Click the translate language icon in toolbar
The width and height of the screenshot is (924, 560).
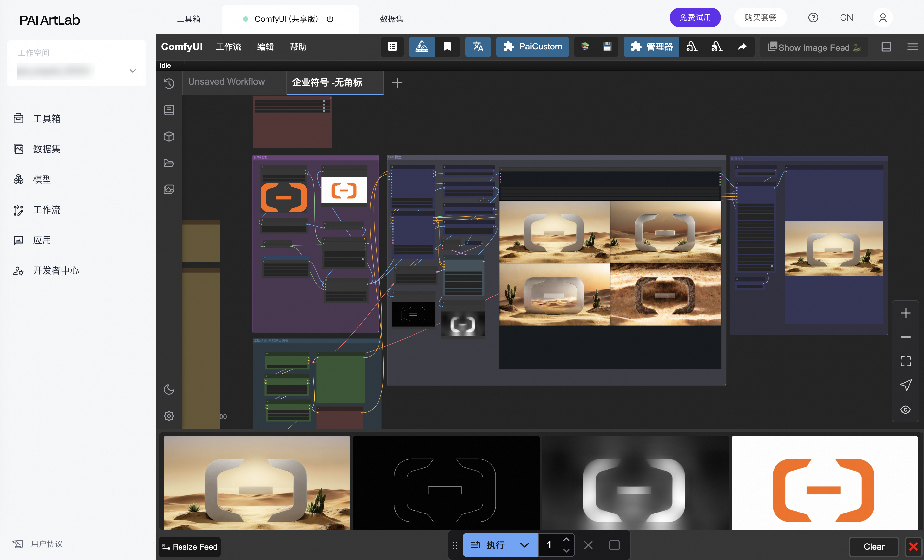[478, 47]
